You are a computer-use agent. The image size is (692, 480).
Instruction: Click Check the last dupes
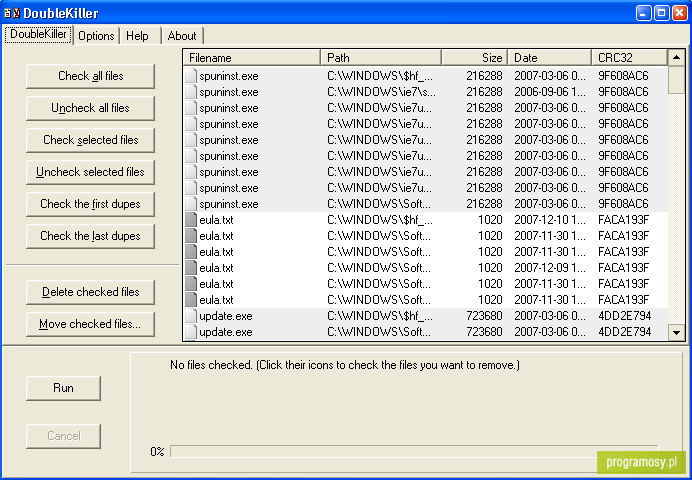90,236
